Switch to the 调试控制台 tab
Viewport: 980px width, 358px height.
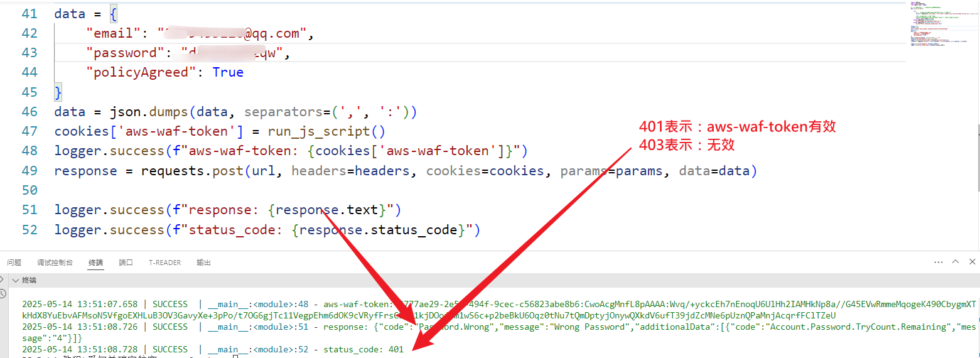[x=55, y=263]
